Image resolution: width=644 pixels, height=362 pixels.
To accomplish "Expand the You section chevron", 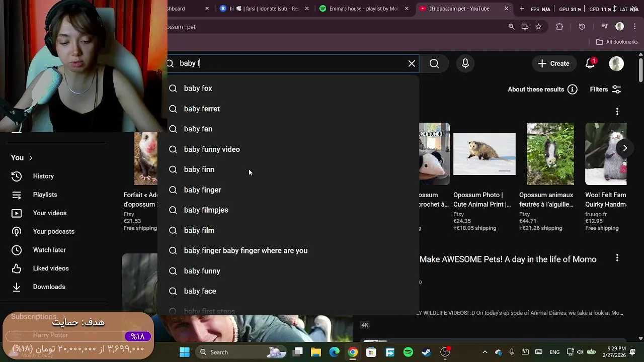I will [x=31, y=158].
